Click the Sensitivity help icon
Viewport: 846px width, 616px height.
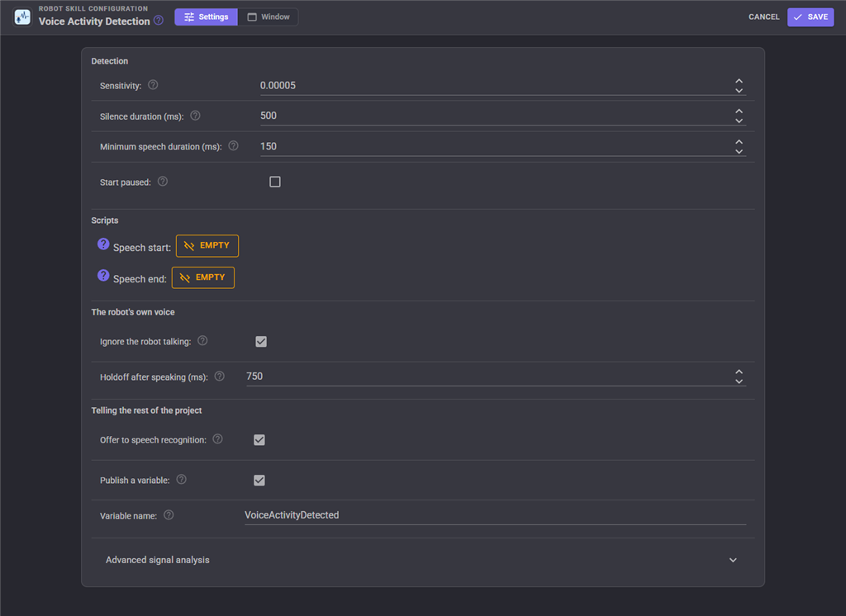(x=153, y=85)
